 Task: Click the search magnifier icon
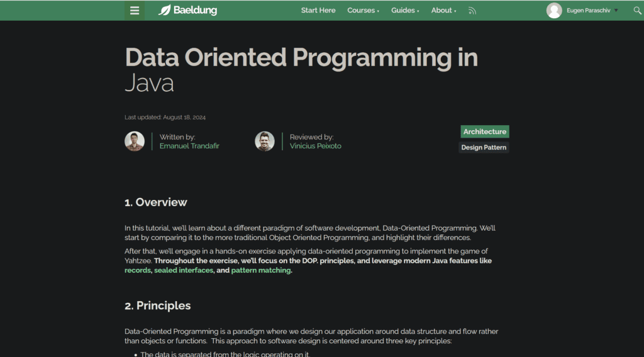[x=637, y=10]
